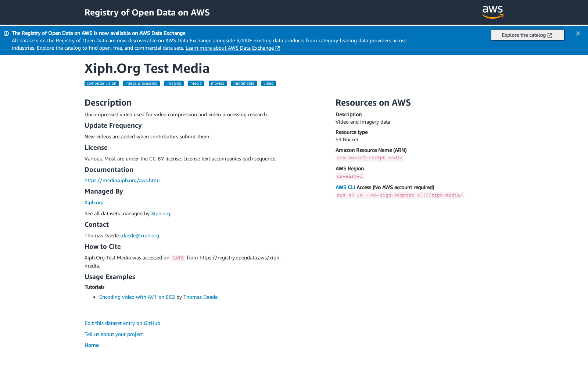The height and width of the screenshot is (368, 588).
Task: Click the AWS logo in the header
Action: point(492,12)
